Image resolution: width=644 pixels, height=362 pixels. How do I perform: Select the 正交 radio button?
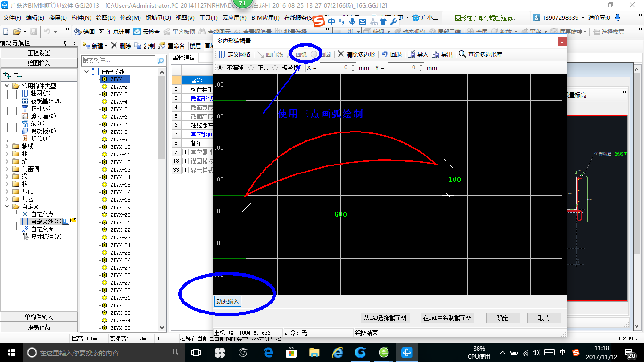tap(251, 67)
